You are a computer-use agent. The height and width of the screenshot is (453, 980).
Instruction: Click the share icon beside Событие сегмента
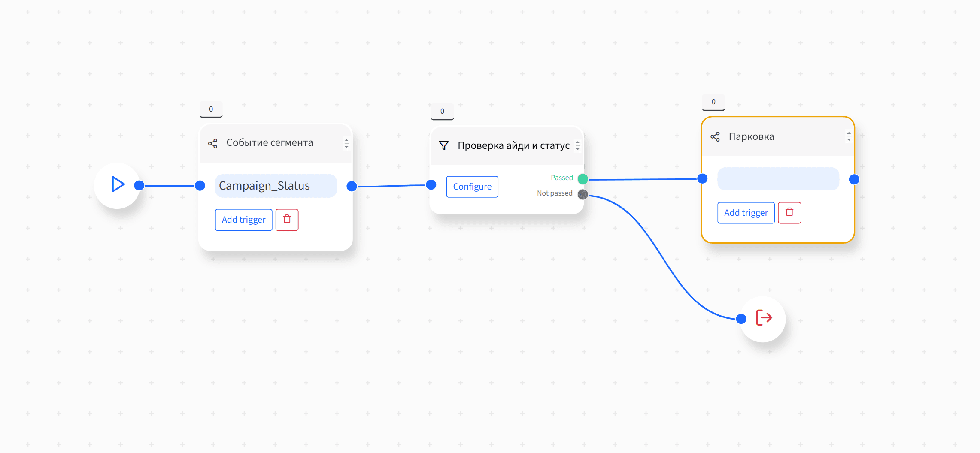point(212,143)
